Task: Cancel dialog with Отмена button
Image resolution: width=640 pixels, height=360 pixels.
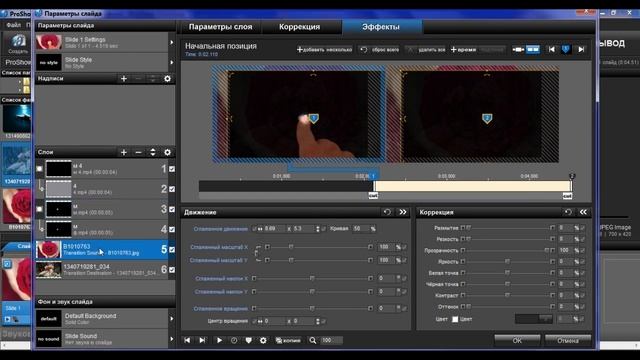Action: point(568,340)
